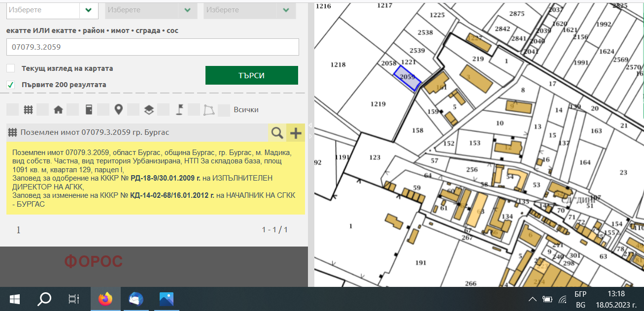Uncheck 'Първите 200 резултата' checkbox
The height and width of the screenshot is (311, 644).
[10, 85]
